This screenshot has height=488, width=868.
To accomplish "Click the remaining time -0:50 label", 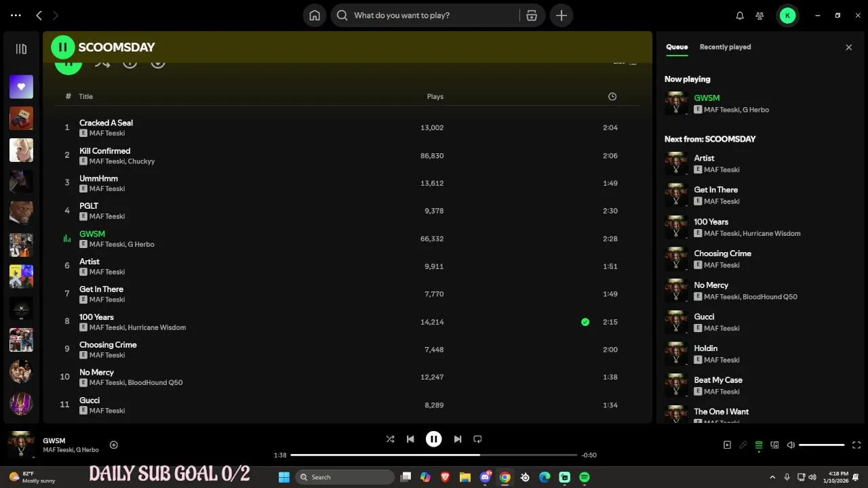I will tap(589, 455).
